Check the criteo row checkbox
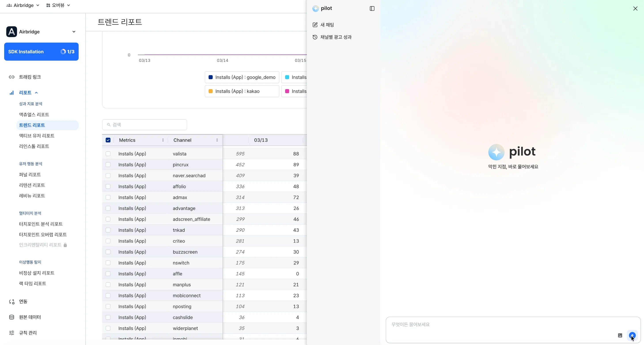644x345 pixels. (x=108, y=241)
